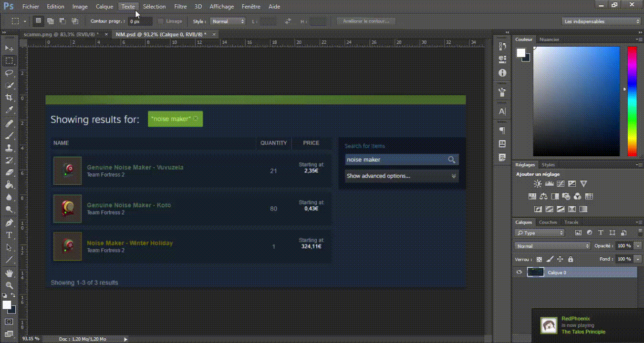Toggle Quick Mask mode
644x343 pixels.
(9, 322)
